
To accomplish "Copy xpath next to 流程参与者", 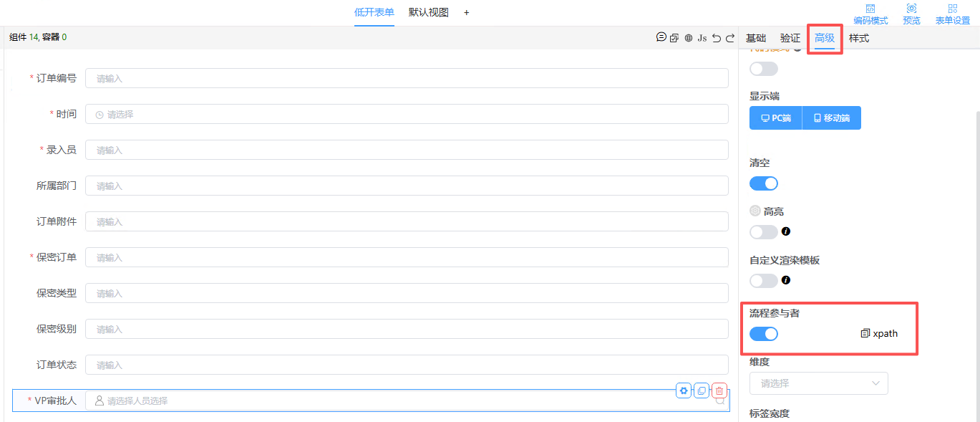I will pyautogui.click(x=879, y=333).
